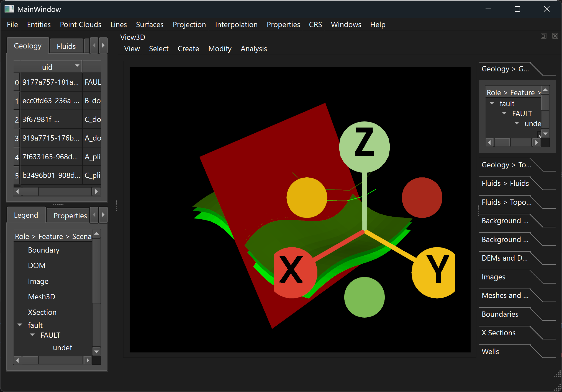Collapse the FAULT node in the right Geology tree

tap(504, 113)
